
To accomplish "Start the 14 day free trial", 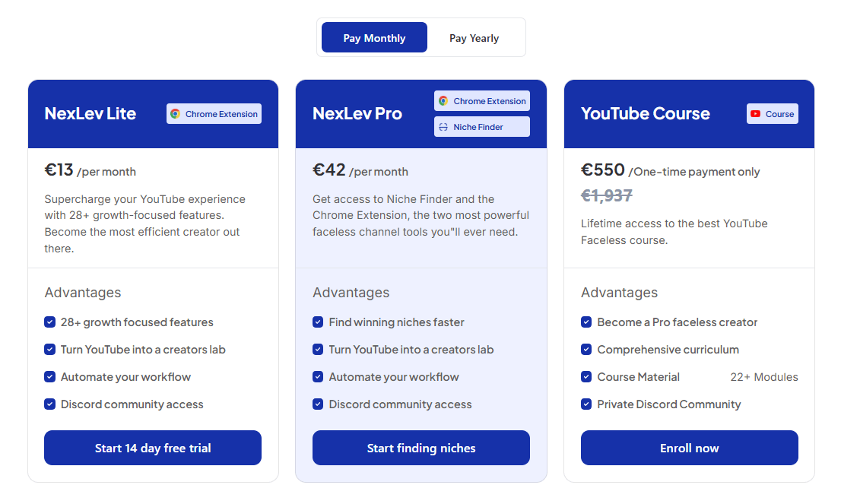I will [x=152, y=448].
